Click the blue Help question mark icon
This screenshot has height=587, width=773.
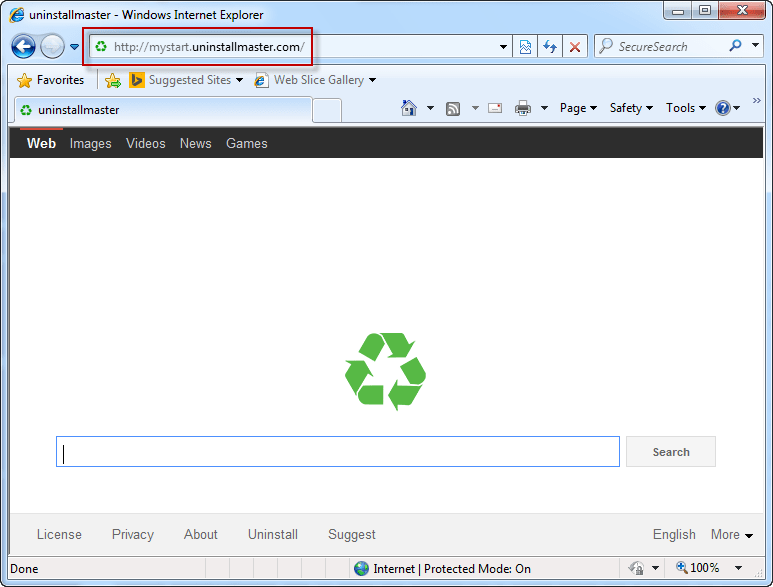(723, 108)
